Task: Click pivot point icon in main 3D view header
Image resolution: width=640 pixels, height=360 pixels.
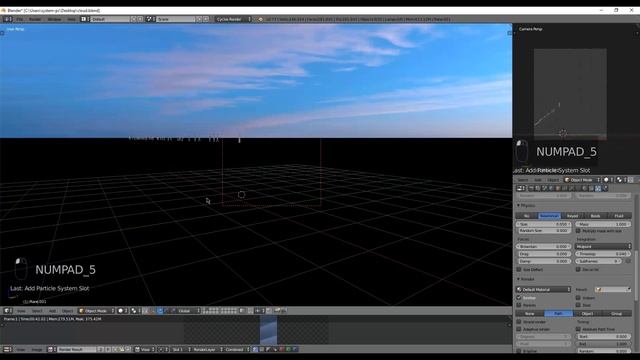Action: pos(135,311)
